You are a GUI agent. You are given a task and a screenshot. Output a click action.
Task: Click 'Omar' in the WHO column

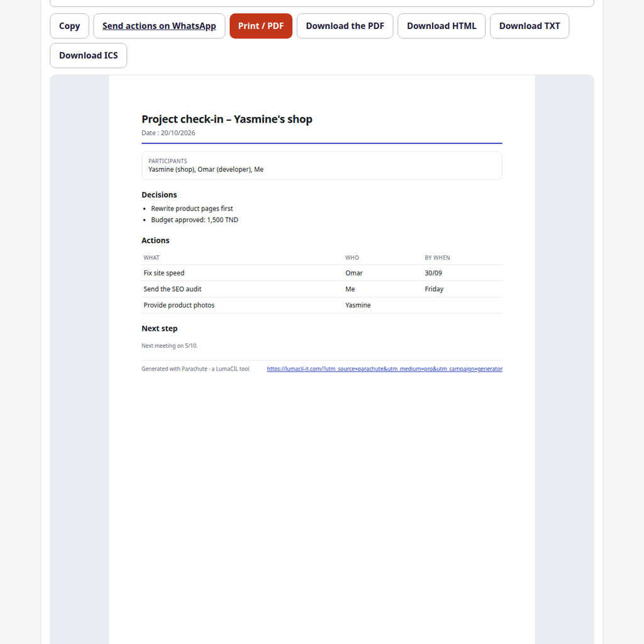354,273
